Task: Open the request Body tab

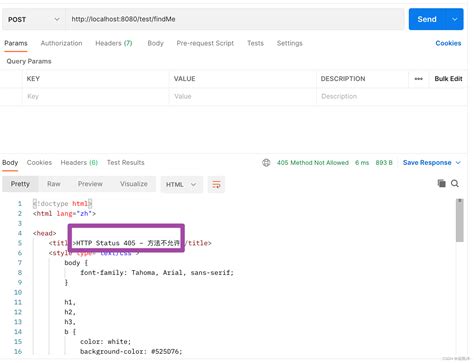Action: point(155,43)
